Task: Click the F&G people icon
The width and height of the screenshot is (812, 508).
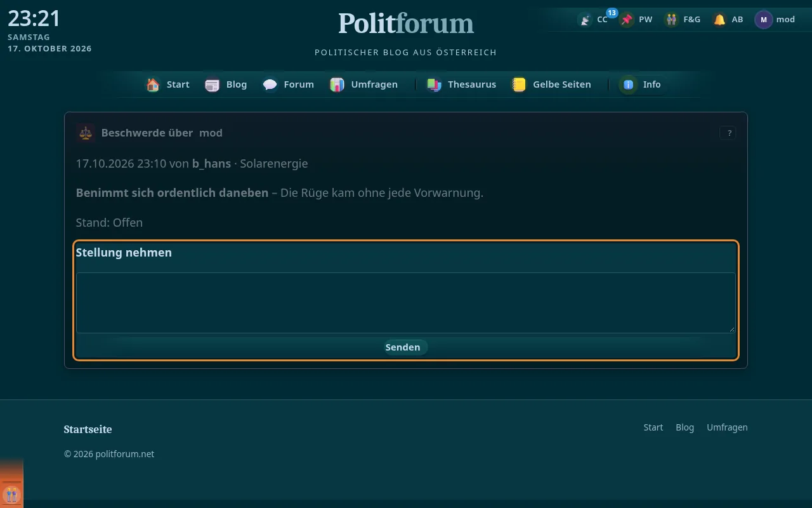Action: pos(671,20)
